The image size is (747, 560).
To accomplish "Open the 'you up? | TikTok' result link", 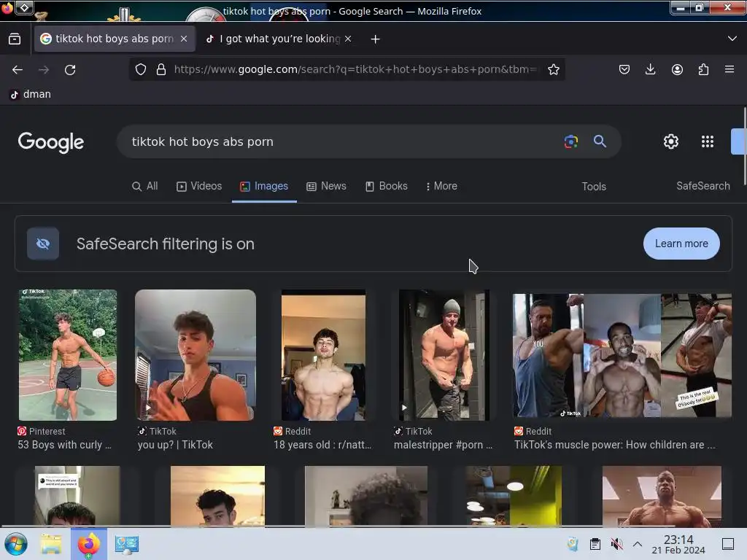I will tap(175, 445).
